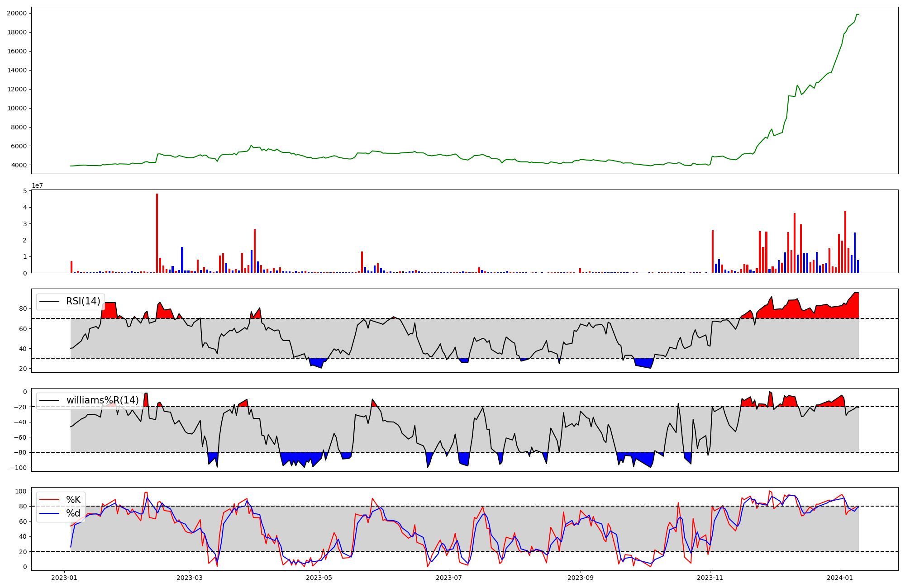
Task: Click the %K legend entry text
Action: click(x=73, y=500)
